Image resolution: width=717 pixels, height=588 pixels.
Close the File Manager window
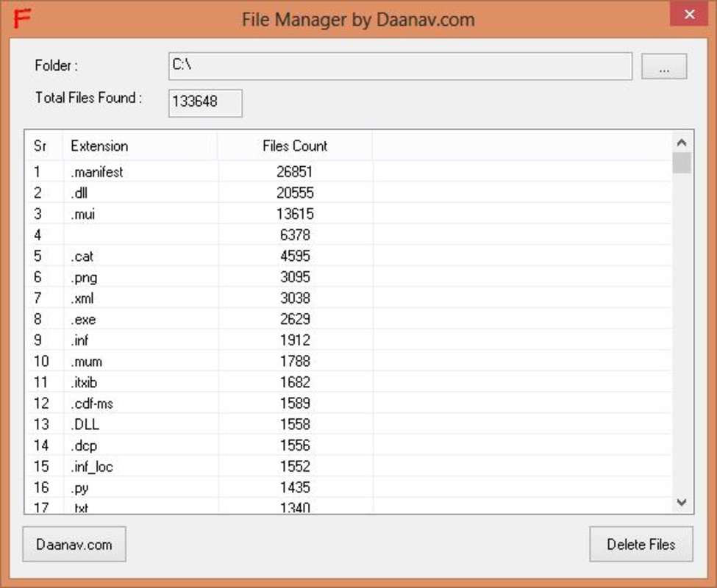tap(689, 14)
